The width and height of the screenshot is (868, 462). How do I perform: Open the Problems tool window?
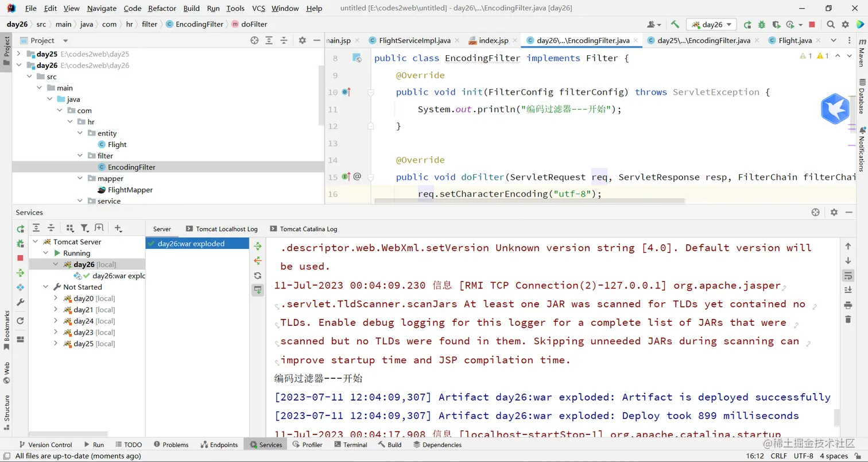[x=170, y=445]
